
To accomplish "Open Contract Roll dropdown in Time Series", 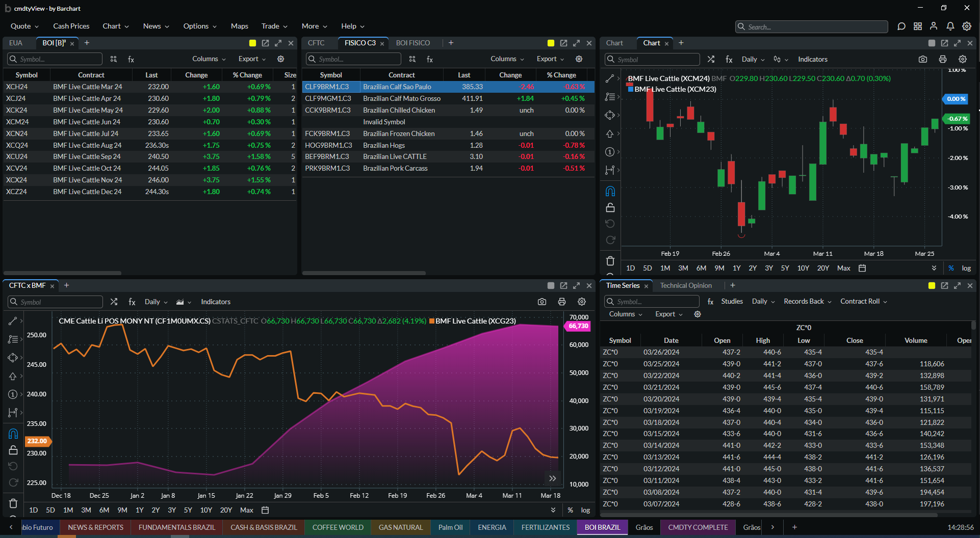I will pos(864,302).
